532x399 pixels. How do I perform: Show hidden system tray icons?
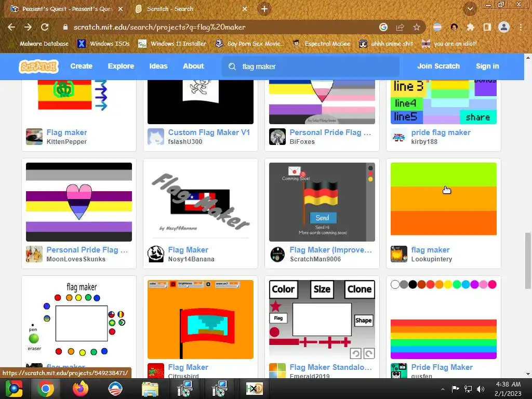click(x=443, y=389)
